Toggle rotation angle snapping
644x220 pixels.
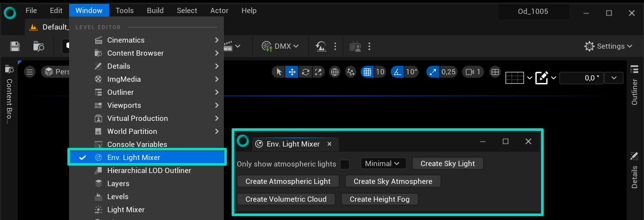[x=398, y=72]
